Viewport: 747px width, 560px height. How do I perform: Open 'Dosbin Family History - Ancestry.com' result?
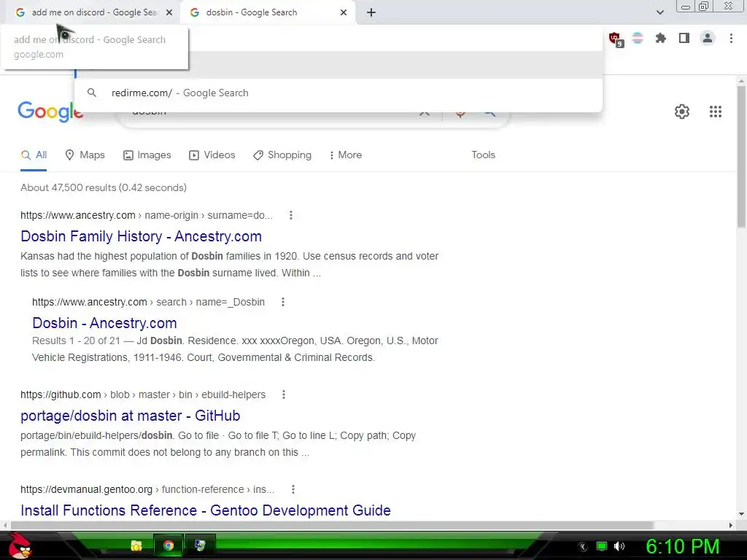tap(141, 236)
